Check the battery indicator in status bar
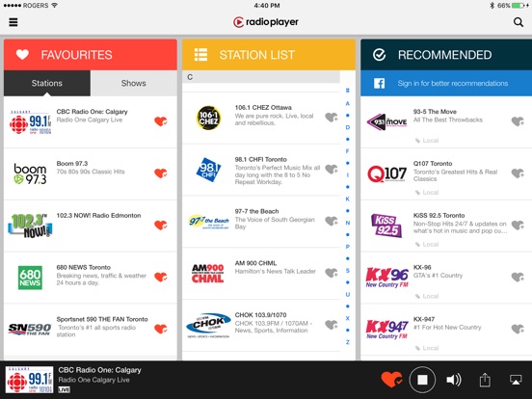This screenshot has width=532, height=399. click(518, 6)
